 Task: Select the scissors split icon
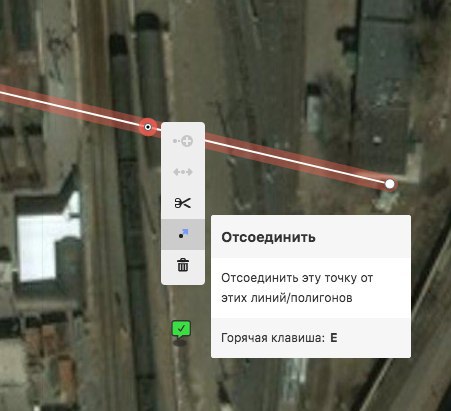coord(183,203)
